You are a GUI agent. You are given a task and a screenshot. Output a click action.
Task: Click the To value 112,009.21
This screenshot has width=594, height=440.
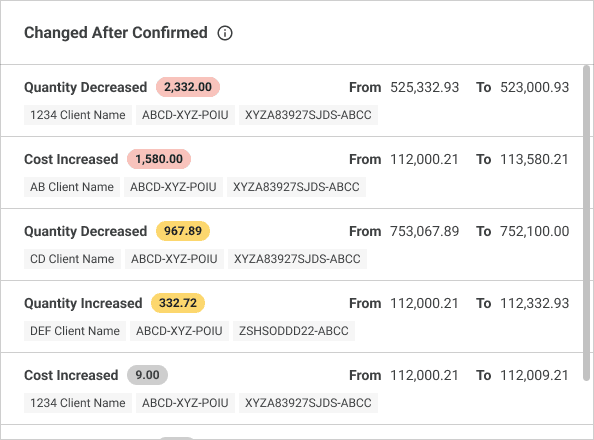click(535, 375)
